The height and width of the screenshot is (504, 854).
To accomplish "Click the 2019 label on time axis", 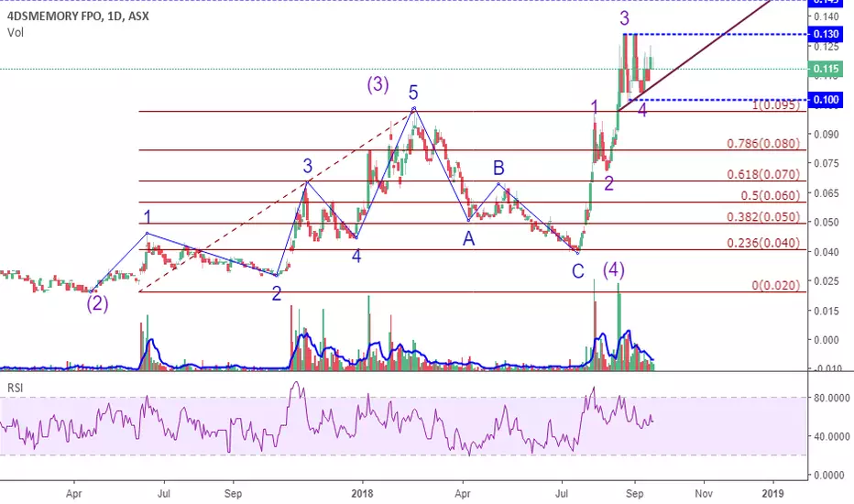I will click(x=772, y=494).
